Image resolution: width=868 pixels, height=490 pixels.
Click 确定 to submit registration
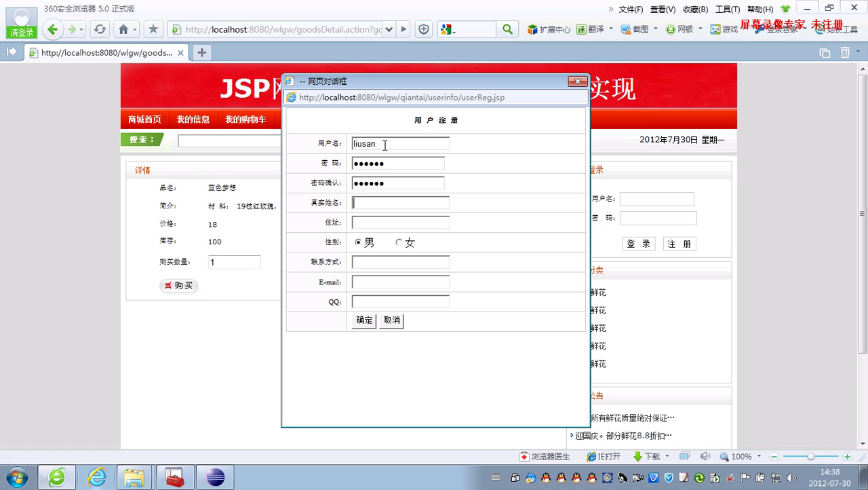tap(364, 320)
